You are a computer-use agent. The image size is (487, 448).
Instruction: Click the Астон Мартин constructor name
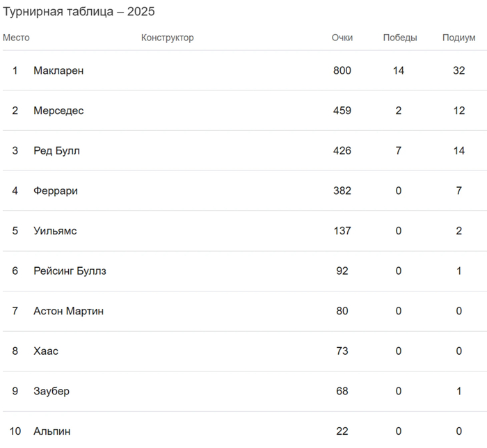tap(68, 311)
